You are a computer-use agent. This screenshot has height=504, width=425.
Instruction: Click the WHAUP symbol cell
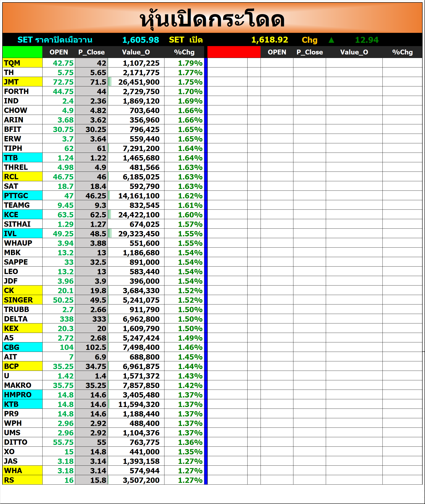pyautogui.click(x=22, y=243)
